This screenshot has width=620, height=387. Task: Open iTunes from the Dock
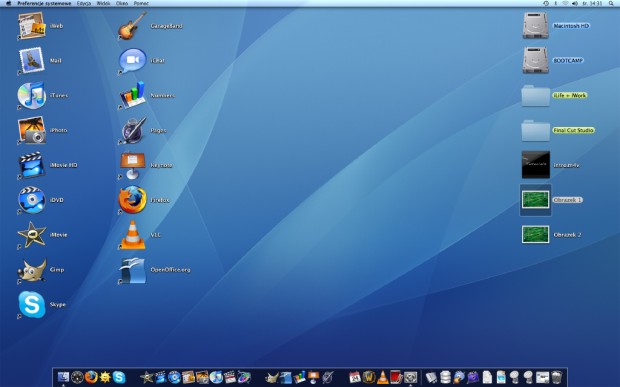[x=216, y=377]
